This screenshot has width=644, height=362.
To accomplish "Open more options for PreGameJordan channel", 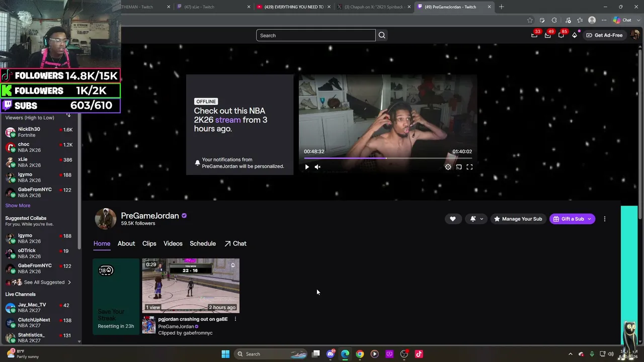I will (x=605, y=219).
